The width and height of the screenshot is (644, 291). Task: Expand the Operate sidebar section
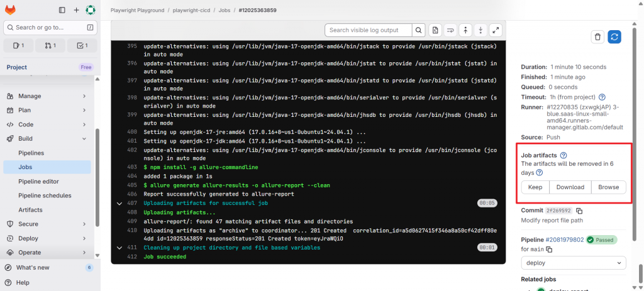tap(47, 253)
